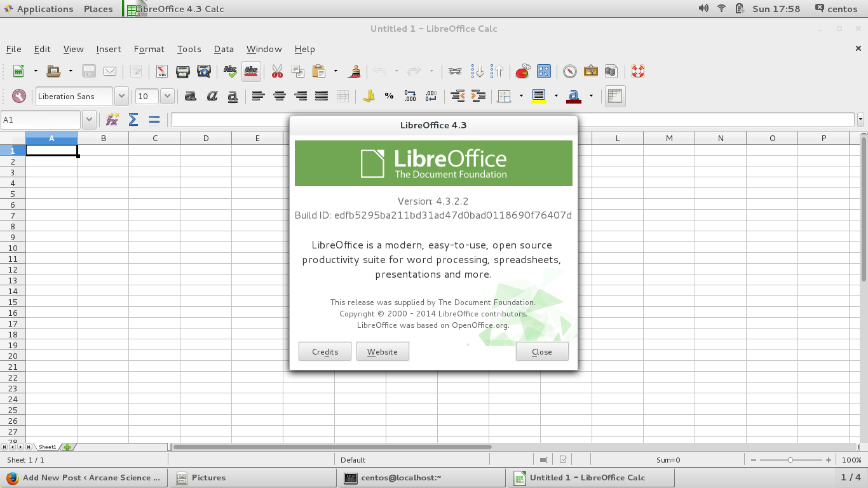The height and width of the screenshot is (488, 868).
Task: Open the Data menu
Action: coord(224,49)
